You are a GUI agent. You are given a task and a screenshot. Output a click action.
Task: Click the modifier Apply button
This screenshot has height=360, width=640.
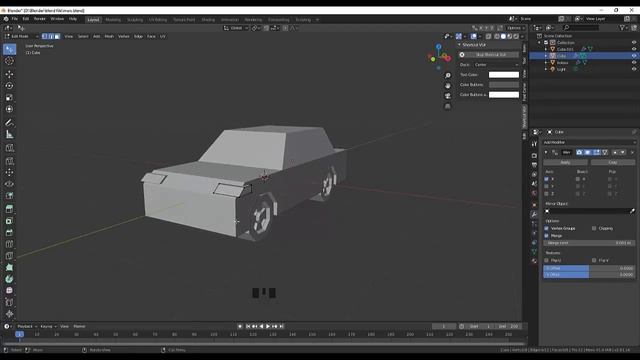(x=565, y=162)
